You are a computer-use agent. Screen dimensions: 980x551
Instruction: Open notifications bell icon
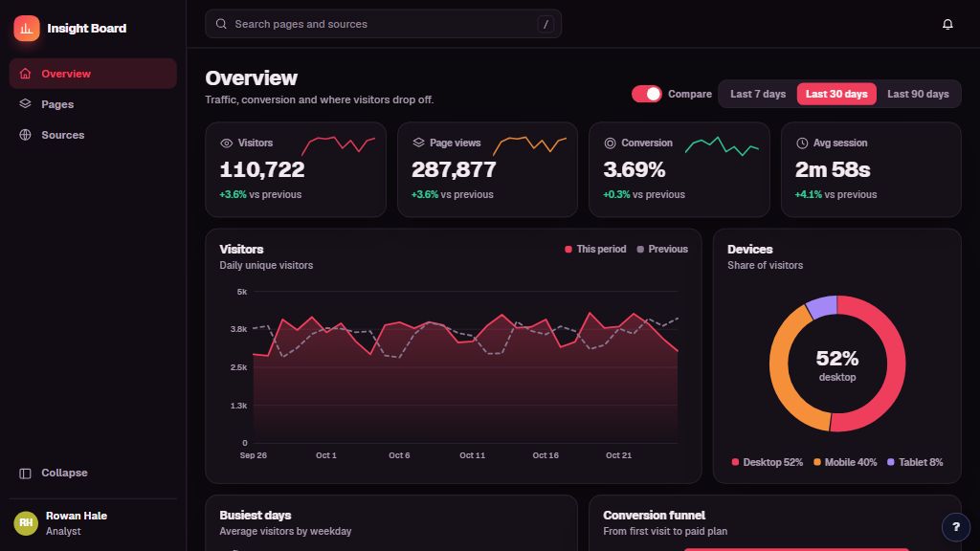pyautogui.click(x=947, y=24)
